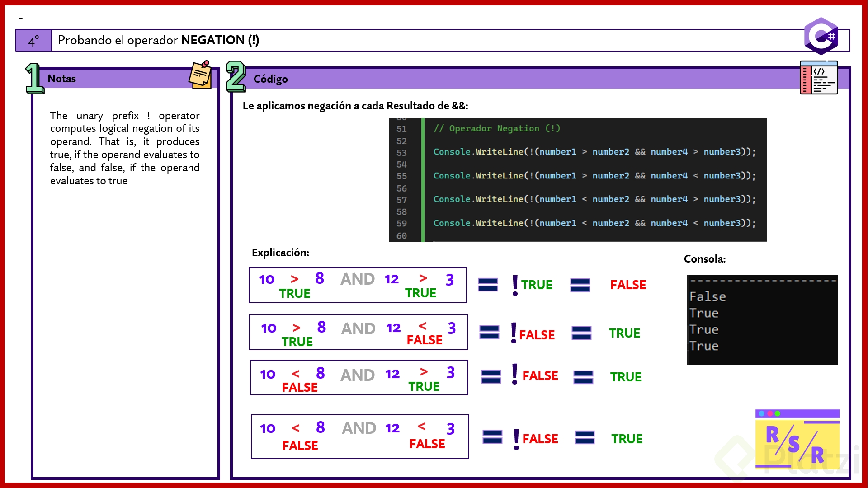Click the notes paragraph about unary prefix operator
This screenshot has height=488, width=868.
(x=125, y=148)
